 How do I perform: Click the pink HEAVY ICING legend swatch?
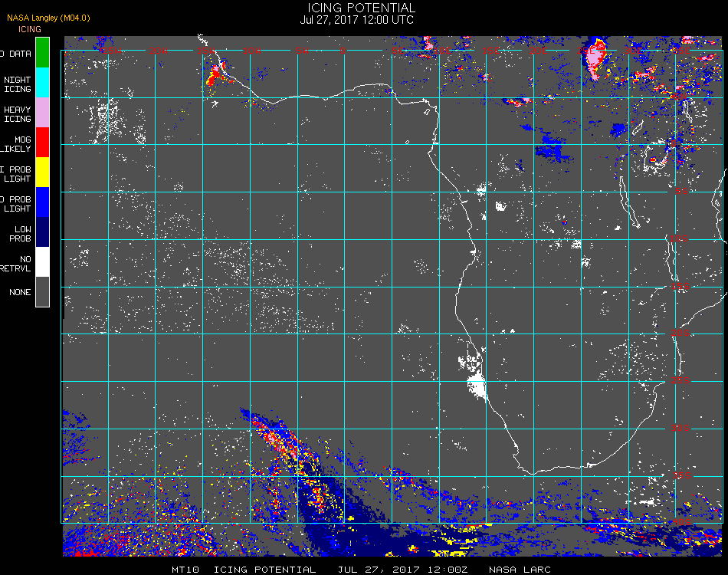[x=42, y=113]
